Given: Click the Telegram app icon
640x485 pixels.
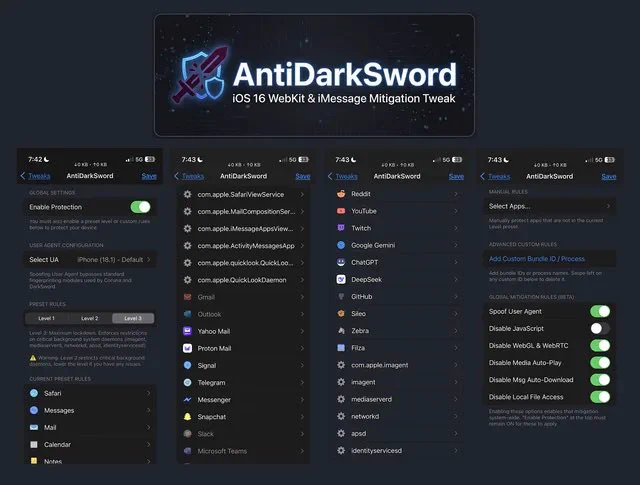Looking at the screenshot, I should tap(187, 383).
